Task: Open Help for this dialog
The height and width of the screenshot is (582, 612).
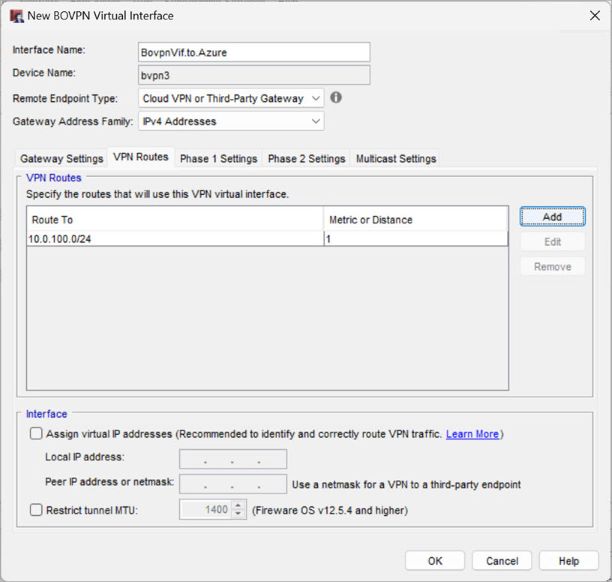Action: (x=569, y=561)
